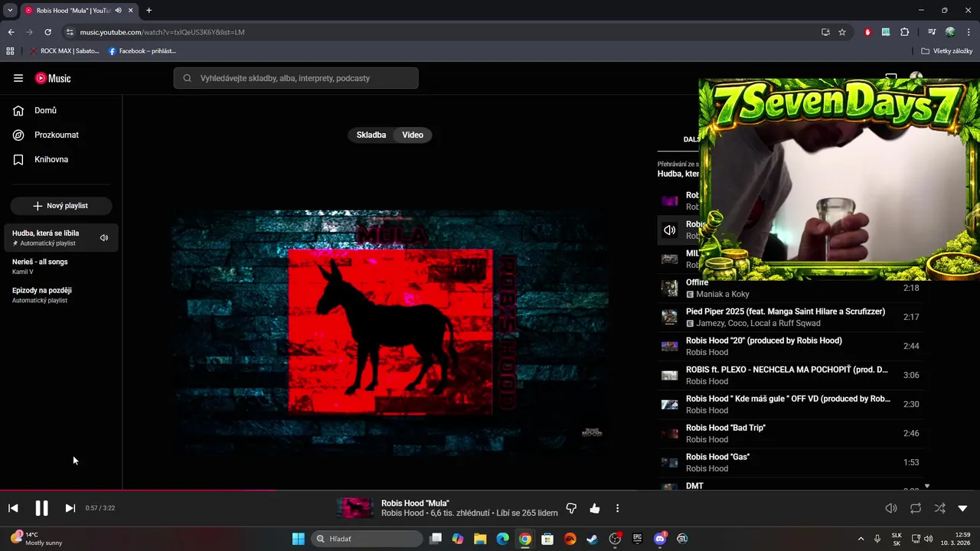Open Facebook – prihlásť bookmark

[x=142, y=51]
